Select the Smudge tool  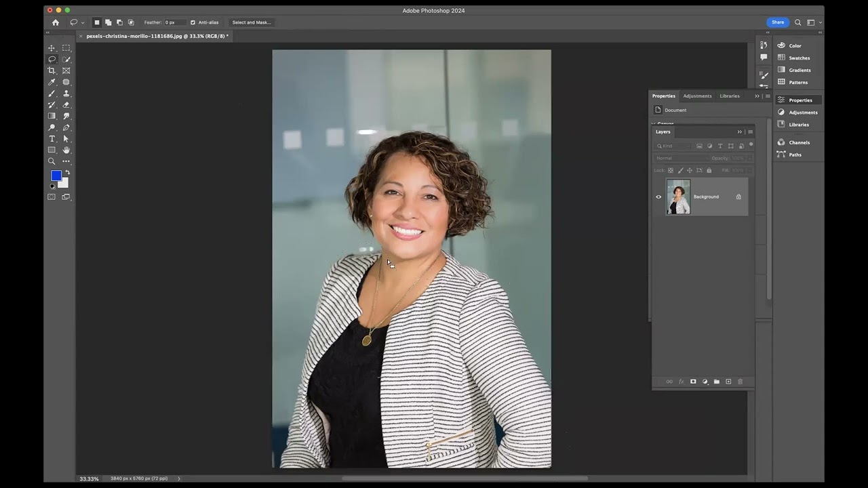pyautogui.click(x=66, y=116)
